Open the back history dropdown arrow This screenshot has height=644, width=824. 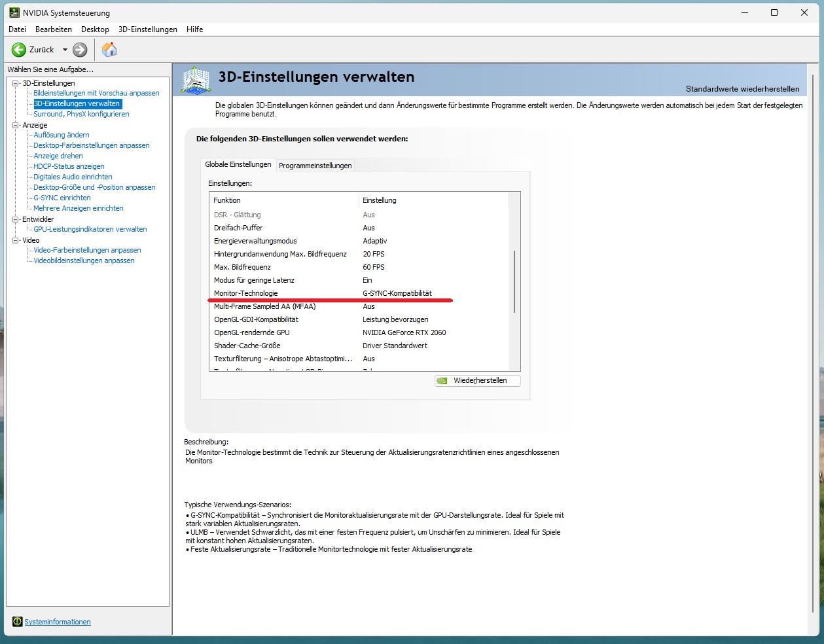point(65,50)
